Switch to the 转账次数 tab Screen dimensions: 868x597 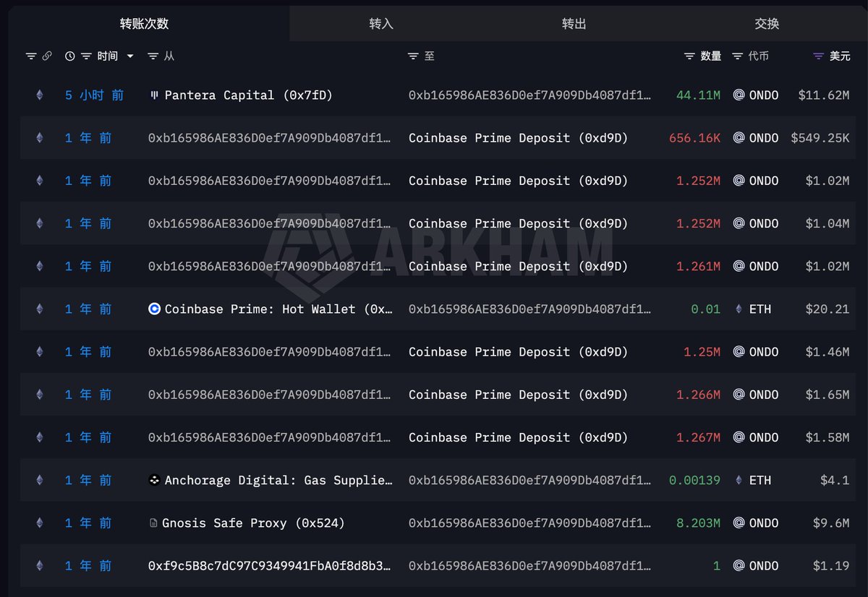(x=145, y=24)
